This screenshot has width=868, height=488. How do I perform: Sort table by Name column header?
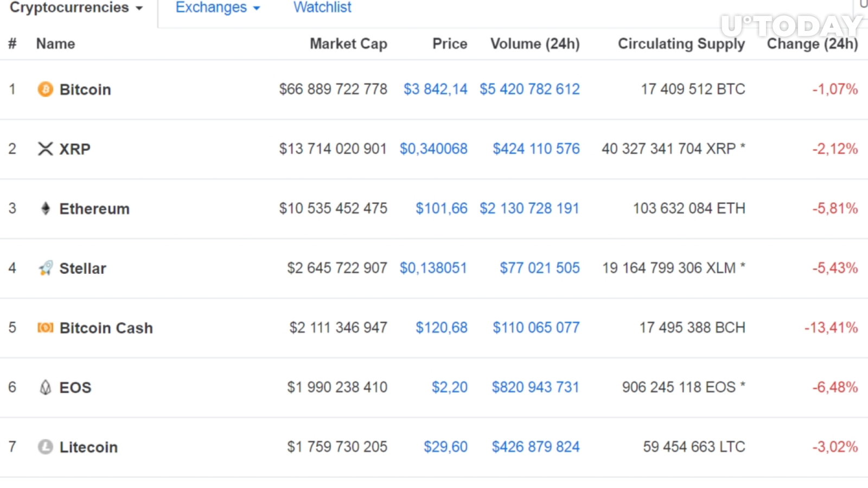click(55, 44)
